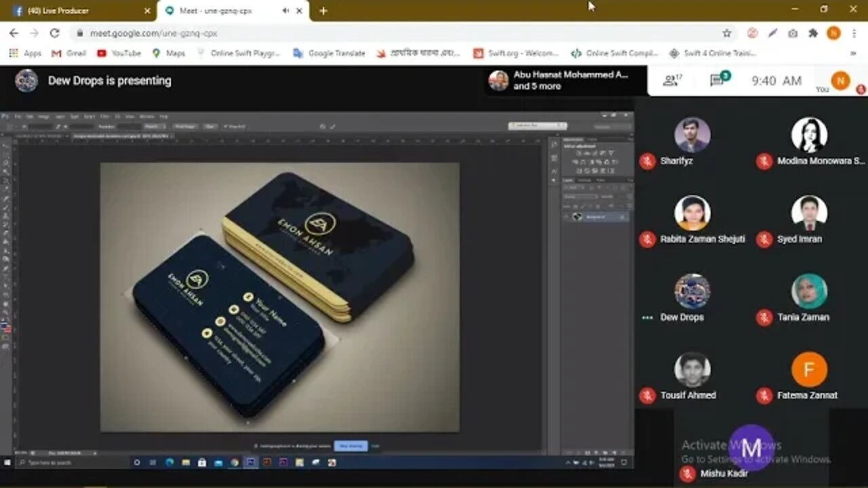Open the Google Translate bookmark
Viewport: 868px width, 488px height.
329,53
